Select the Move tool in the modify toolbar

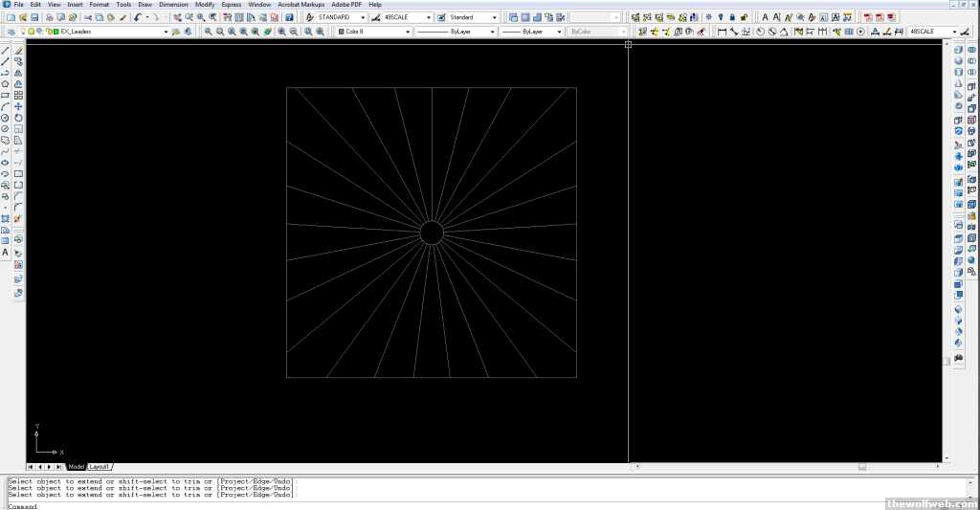pos(18,107)
